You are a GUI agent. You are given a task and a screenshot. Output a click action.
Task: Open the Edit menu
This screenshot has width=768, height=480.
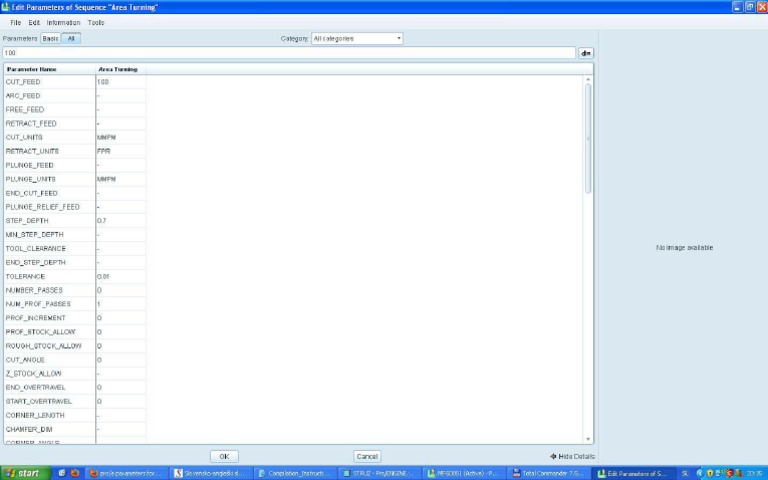(34, 23)
